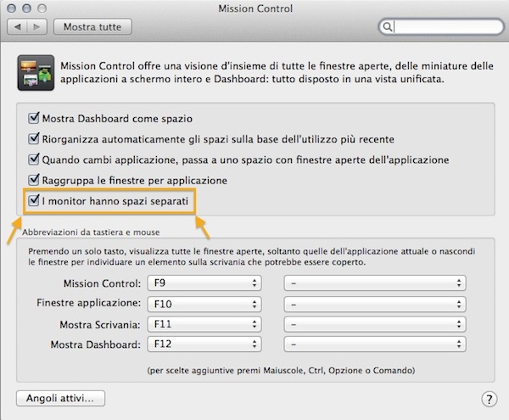Toggle Riorganizza automaticamente gli spazi checkbox
The height and width of the screenshot is (420, 509).
(x=34, y=139)
